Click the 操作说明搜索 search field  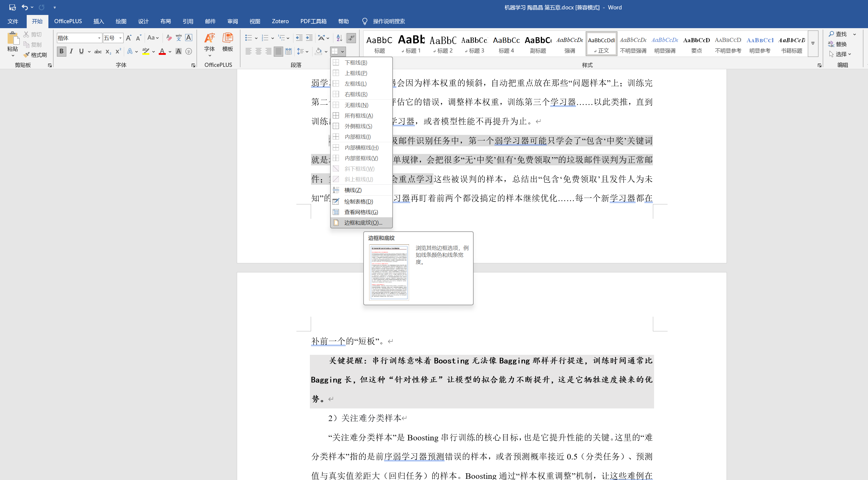pos(389,21)
